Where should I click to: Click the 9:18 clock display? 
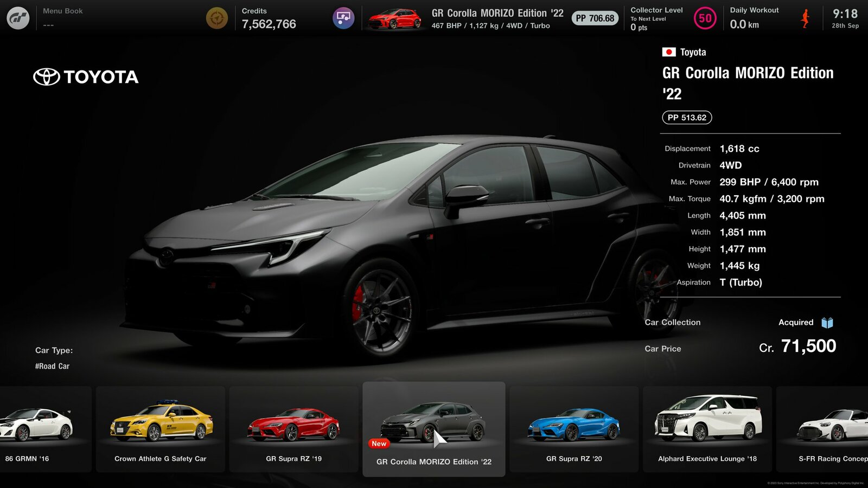point(845,14)
